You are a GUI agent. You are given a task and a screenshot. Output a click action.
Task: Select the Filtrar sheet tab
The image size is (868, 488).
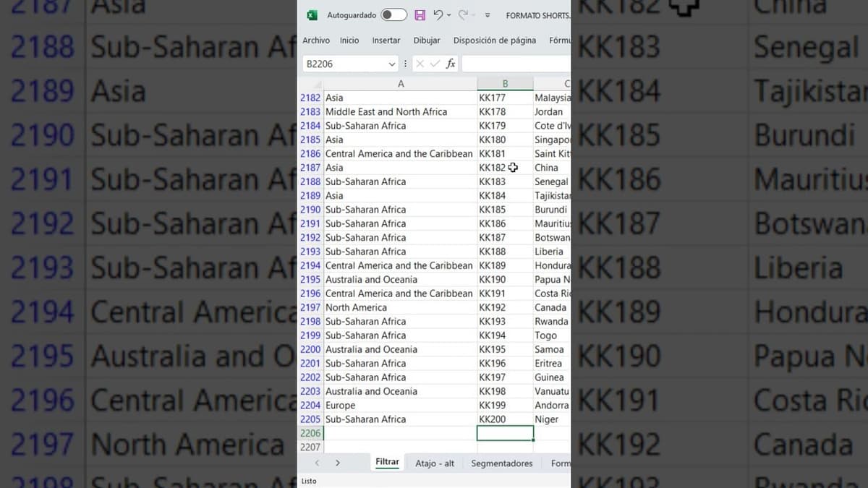(x=387, y=463)
